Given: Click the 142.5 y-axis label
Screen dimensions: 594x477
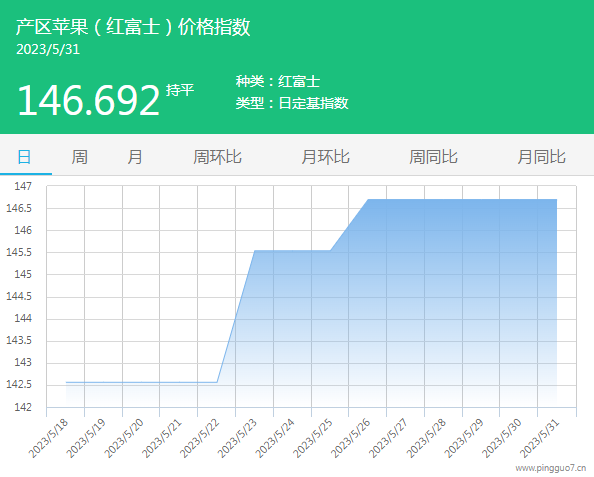Looking at the screenshot, I should (19, 384).
